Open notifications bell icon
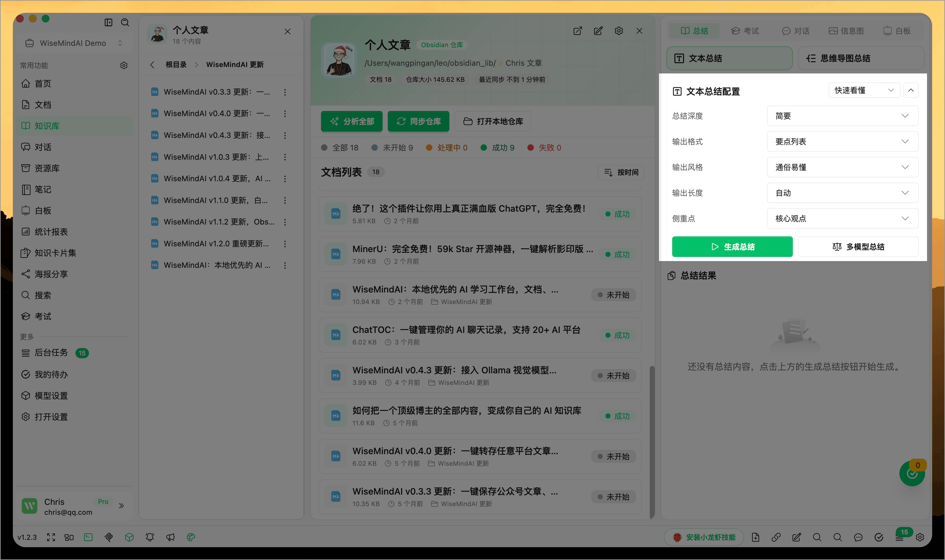945x560 pixels. pyautogui.click(x=150, y=537)
